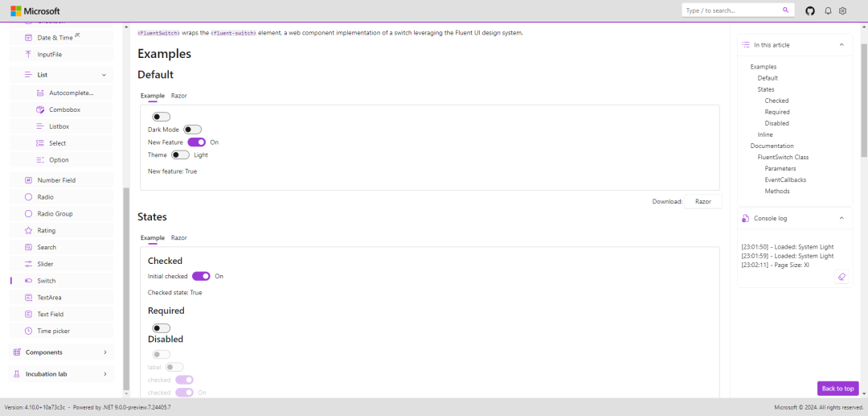
Task: Click the search input field
Action: click(x=731, y=10)
